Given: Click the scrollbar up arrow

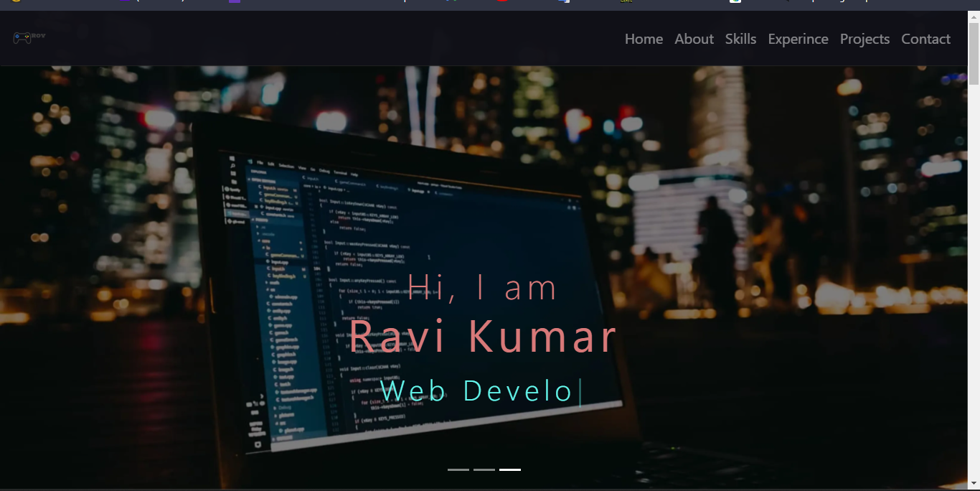Looking at the screenshot, I should coord(974,17).
